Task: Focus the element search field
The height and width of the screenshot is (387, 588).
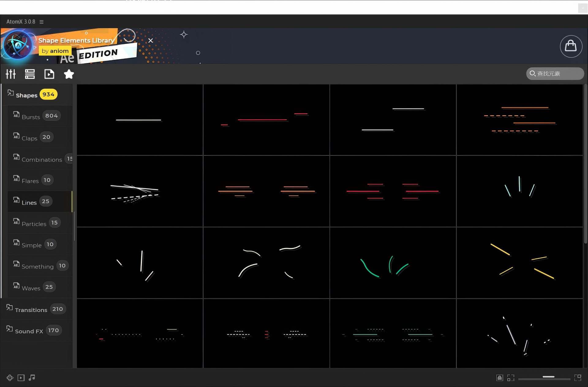Action: tap(555, 74)
